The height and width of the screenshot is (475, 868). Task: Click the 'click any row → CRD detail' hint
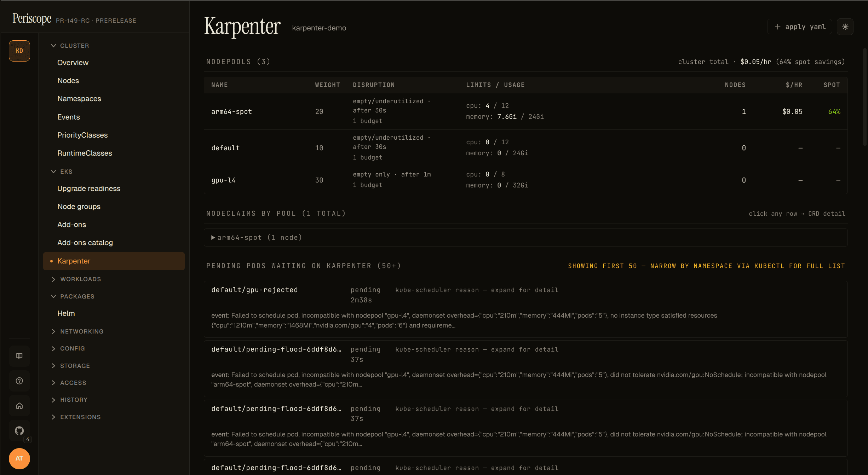coord(797,214)
